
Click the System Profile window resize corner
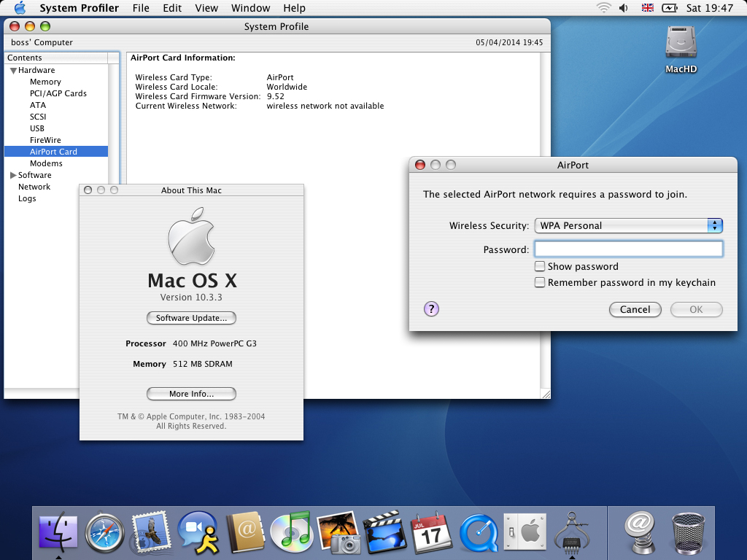pos(546,394)
